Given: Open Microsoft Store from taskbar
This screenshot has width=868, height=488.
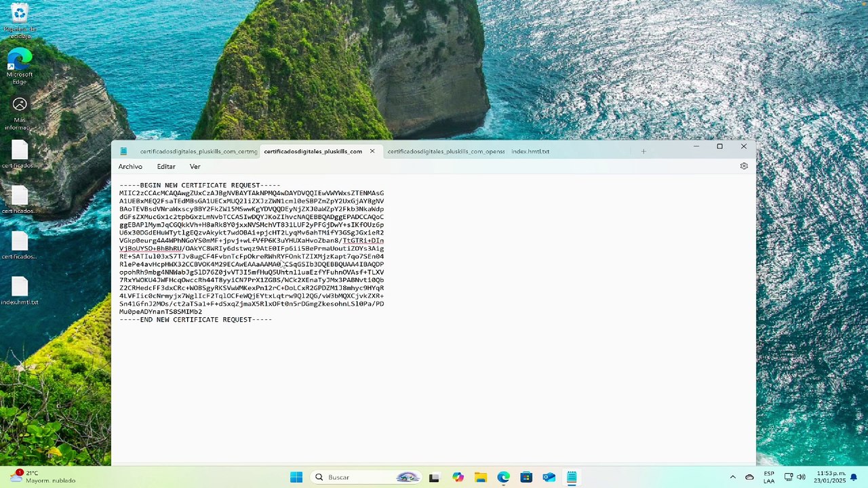Looking at the screenshot, I should [x=526, y=477].
